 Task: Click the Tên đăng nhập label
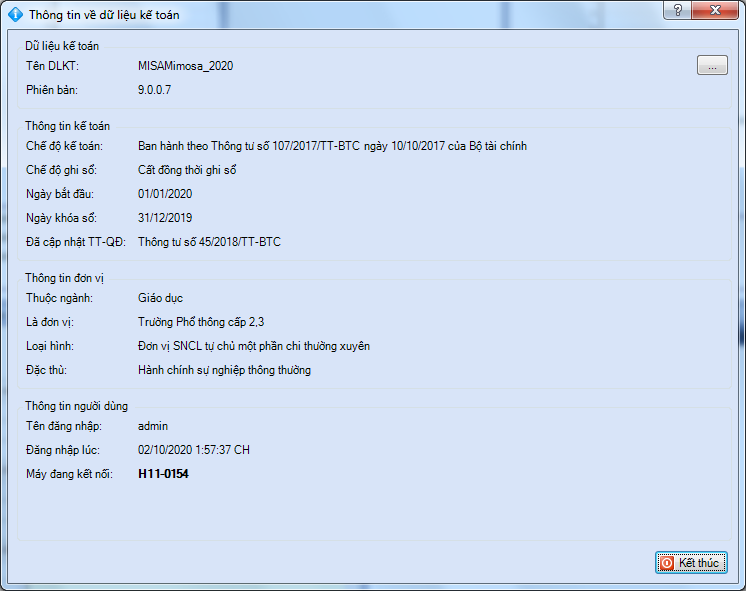64,426
